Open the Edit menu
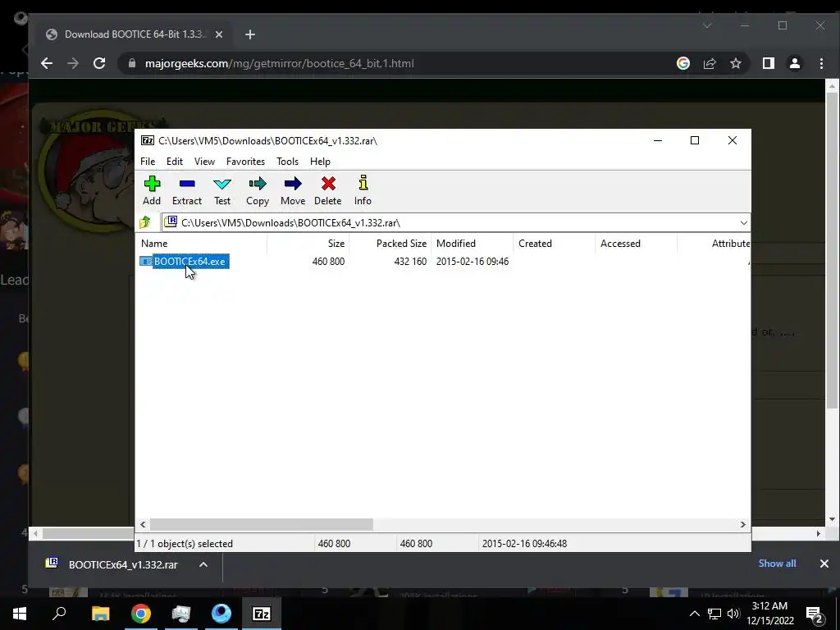 [x=175, y=162]
